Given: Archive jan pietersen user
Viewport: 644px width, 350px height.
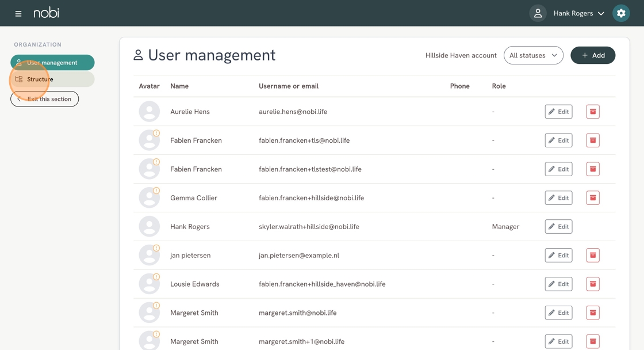Looking at the screenshot, I should [593, 256].
